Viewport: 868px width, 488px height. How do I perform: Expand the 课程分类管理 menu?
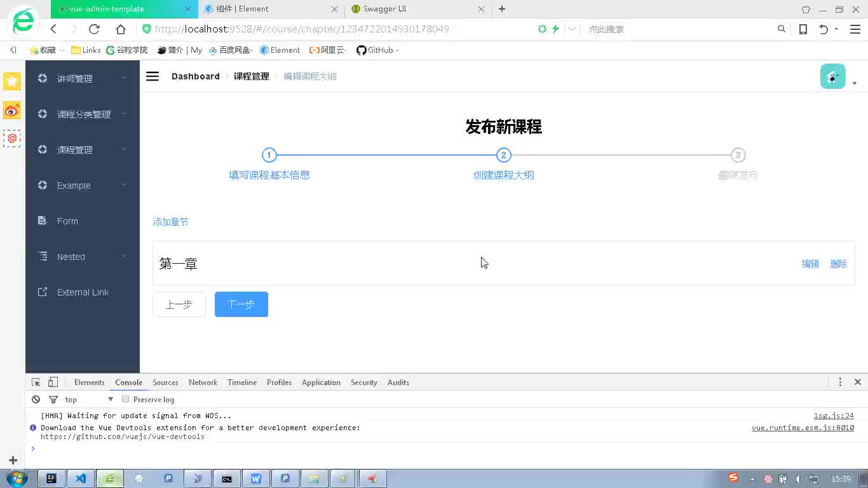tap(83, 114)
